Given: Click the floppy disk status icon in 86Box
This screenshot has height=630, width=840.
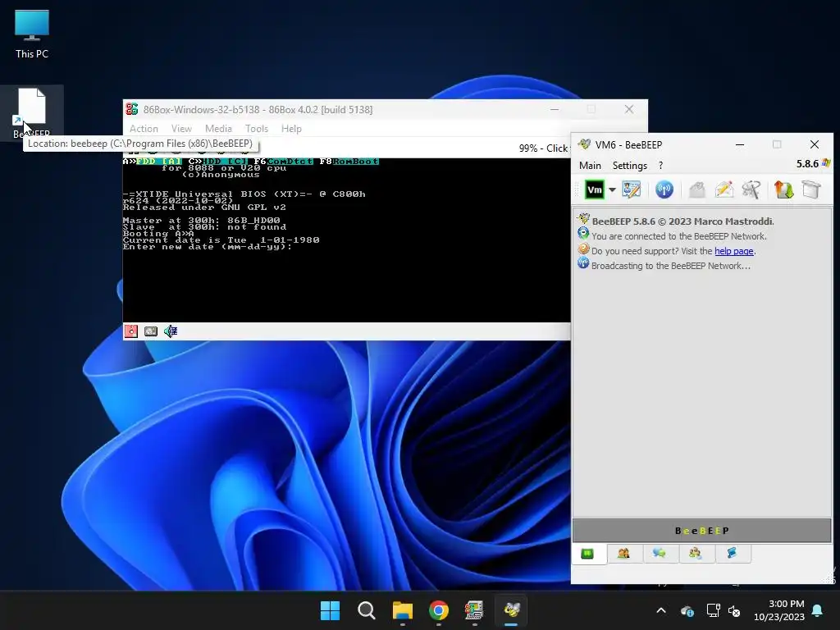Looking at the screenshot, I should pyautogui.click(x=130, y=331).
